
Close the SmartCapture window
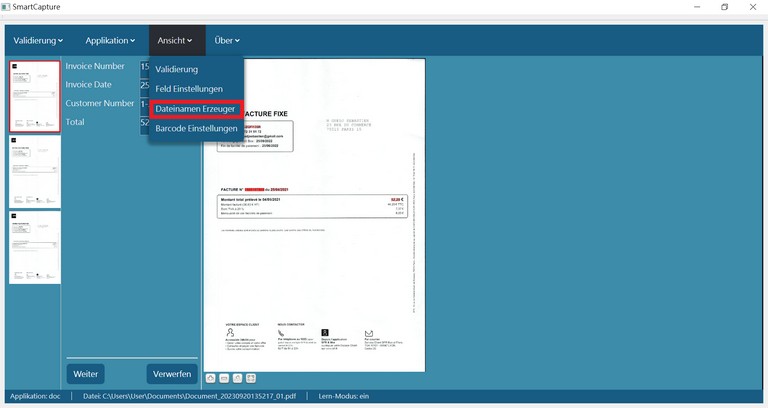[753, 7]
